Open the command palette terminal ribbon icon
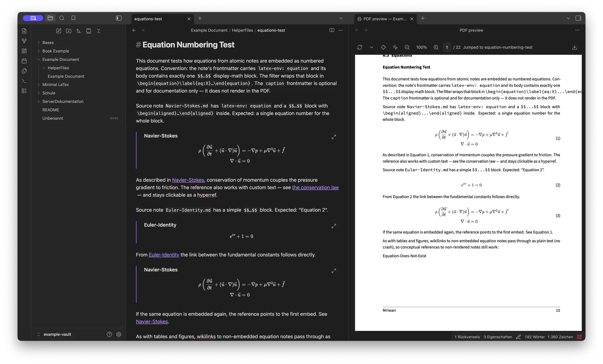The width and height of the screenshot is (603, 364). 24,81
